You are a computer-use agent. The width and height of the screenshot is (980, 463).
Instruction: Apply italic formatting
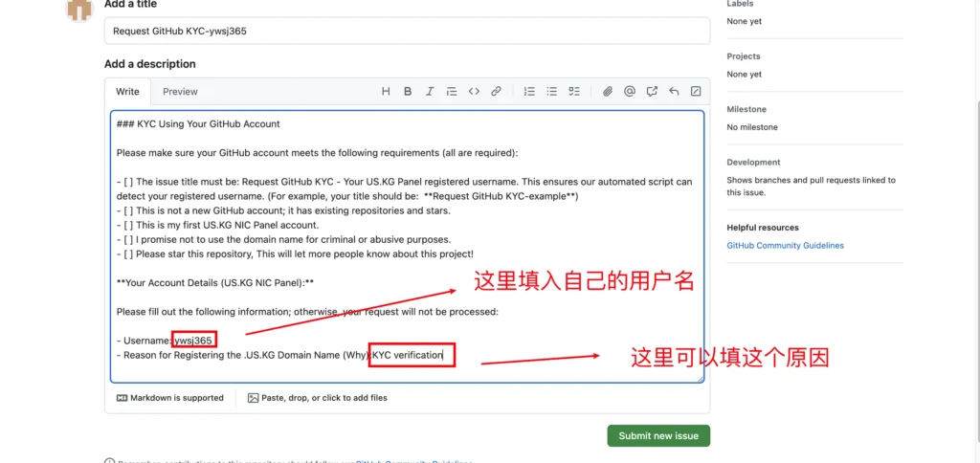(430, 92)
